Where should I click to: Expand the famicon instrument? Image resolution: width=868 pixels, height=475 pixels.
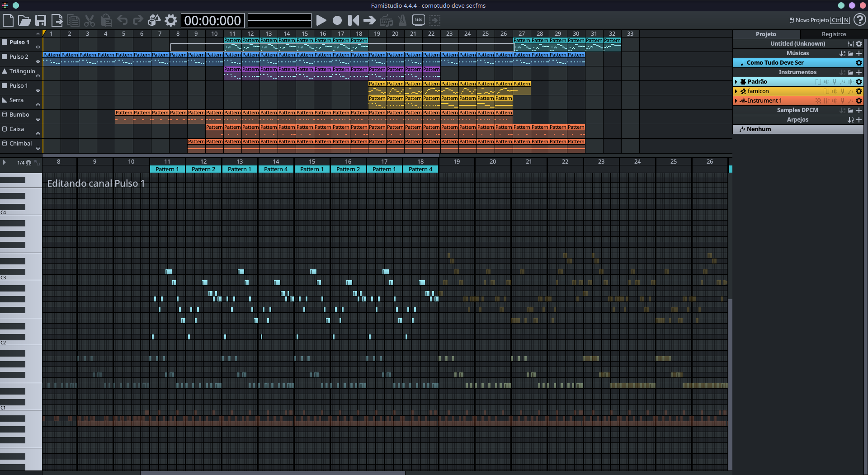736,91
